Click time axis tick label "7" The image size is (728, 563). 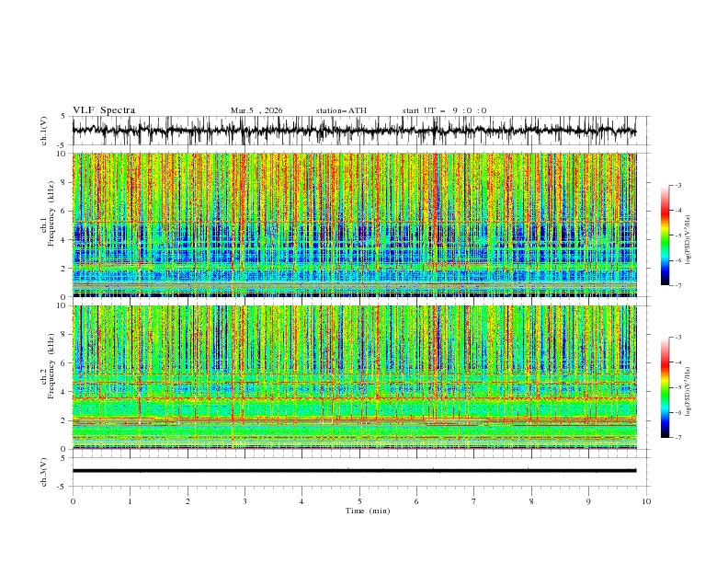pyautogui.click(x=474, y=501)
